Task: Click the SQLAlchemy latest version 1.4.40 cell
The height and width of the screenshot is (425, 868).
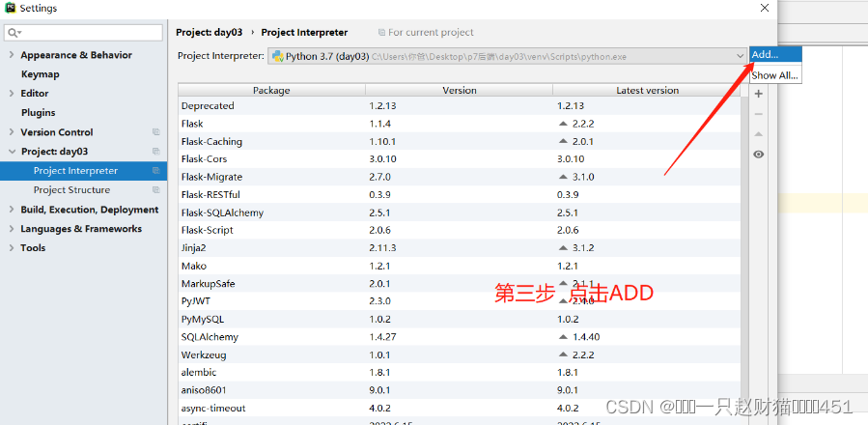Action: (x=647, y=337)
